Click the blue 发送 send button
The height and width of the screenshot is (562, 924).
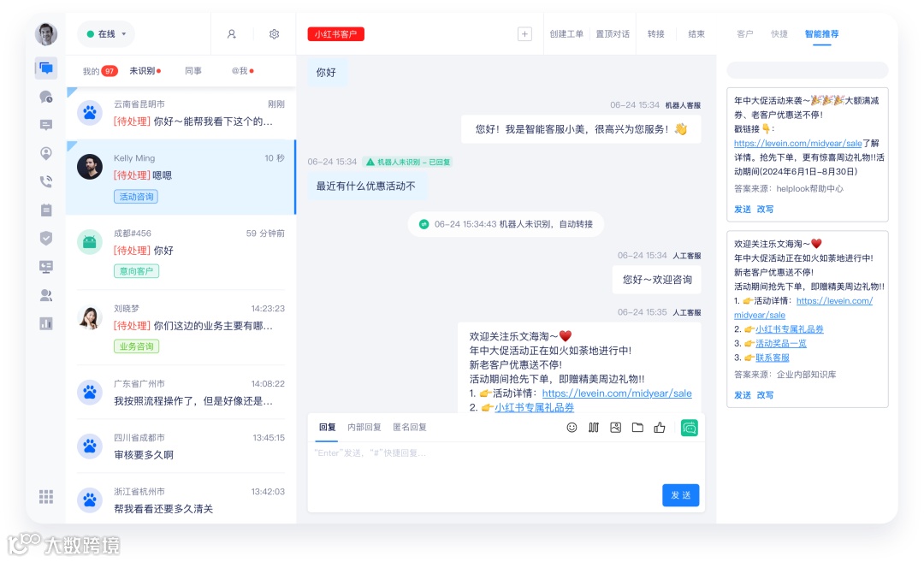(681, 495)
